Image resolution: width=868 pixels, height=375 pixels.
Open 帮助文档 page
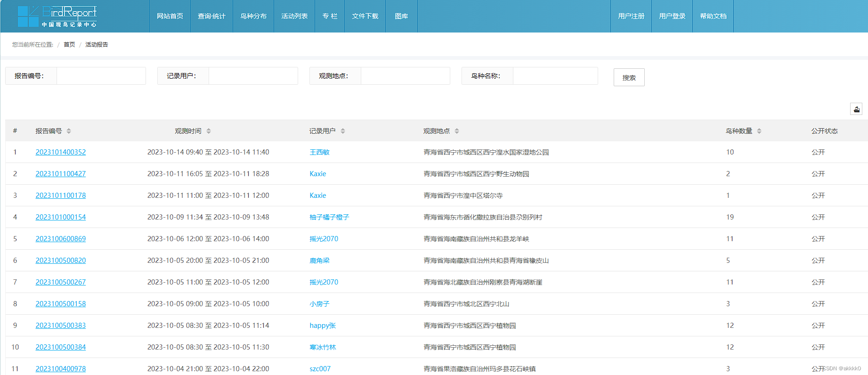point(713,16)
